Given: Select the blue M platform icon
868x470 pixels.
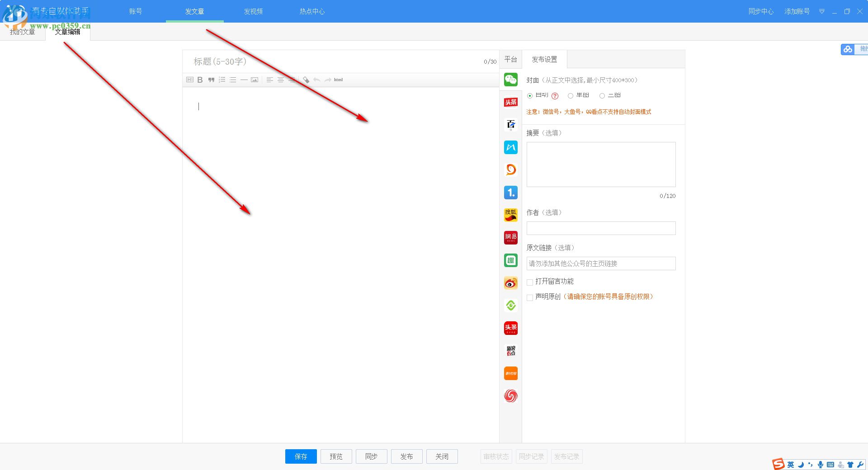Looking at the screenshot, I should [x=511, y=147].
